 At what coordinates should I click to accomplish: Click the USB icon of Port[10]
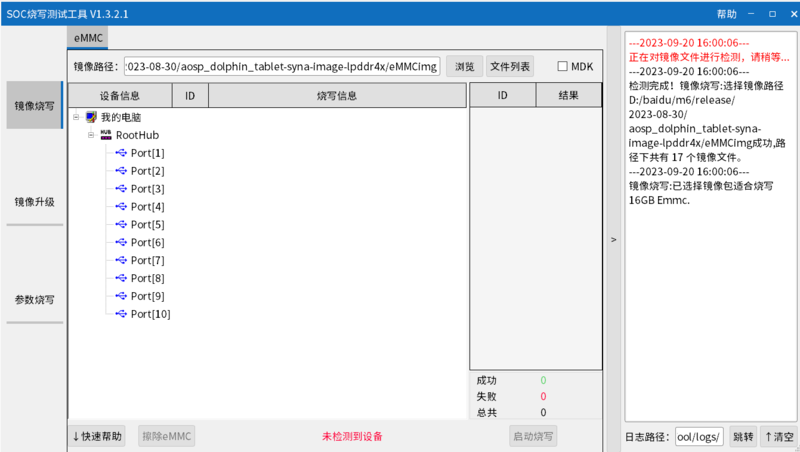[x=121, y=313]
